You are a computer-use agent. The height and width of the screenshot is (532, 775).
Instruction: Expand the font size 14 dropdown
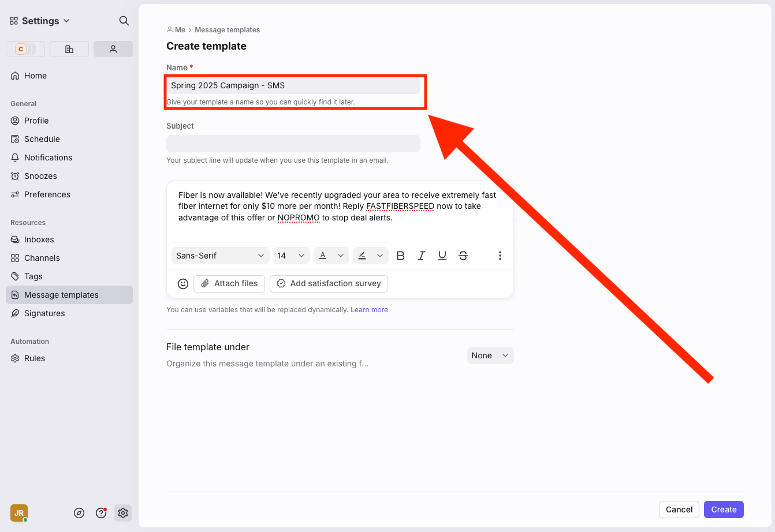[x=291, y=256]
